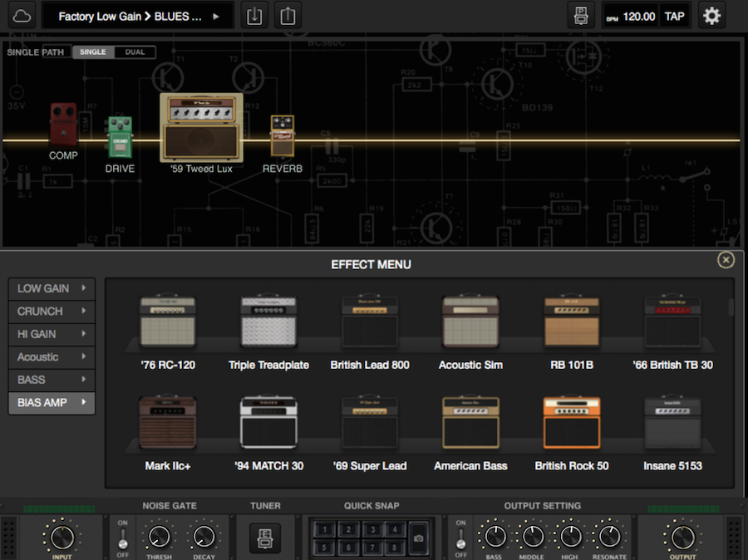748x560 pixels.
Task: Click the download preset icon
Action: (x=254, y=17)
